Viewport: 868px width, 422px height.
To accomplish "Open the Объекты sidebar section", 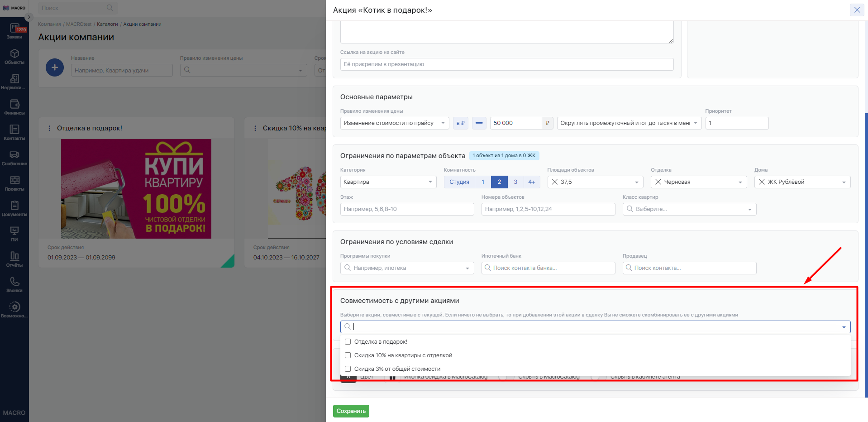I will click(14, 56).
